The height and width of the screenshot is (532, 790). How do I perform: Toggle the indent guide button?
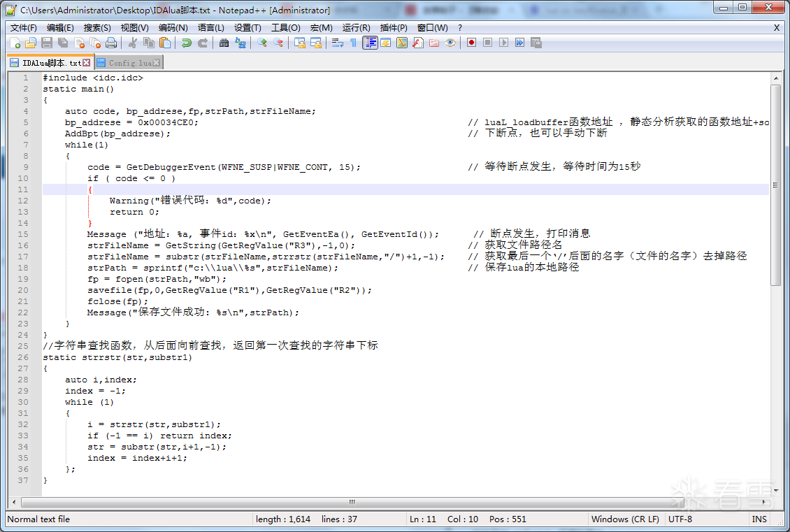(x=370, y=43)
